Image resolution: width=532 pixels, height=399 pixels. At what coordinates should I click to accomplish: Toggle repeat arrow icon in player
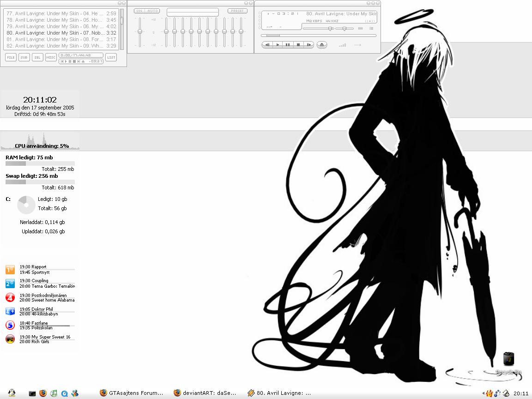pyautogui.click(x=357, y=45)
